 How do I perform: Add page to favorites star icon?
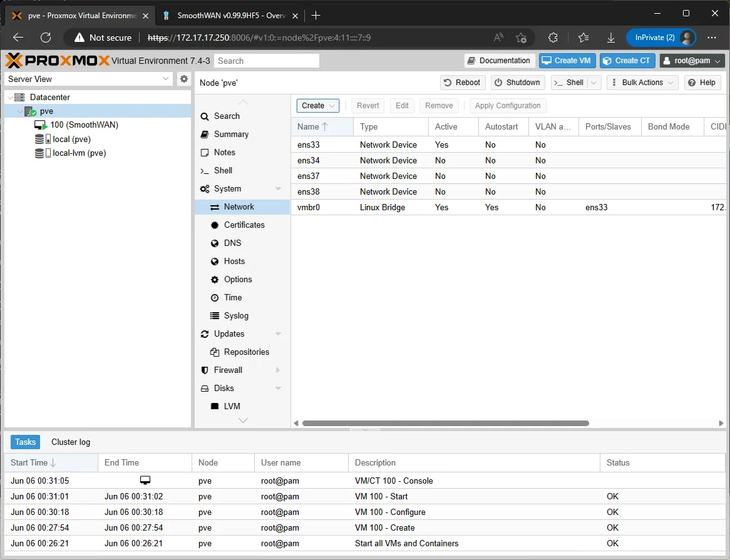point(521,38)
